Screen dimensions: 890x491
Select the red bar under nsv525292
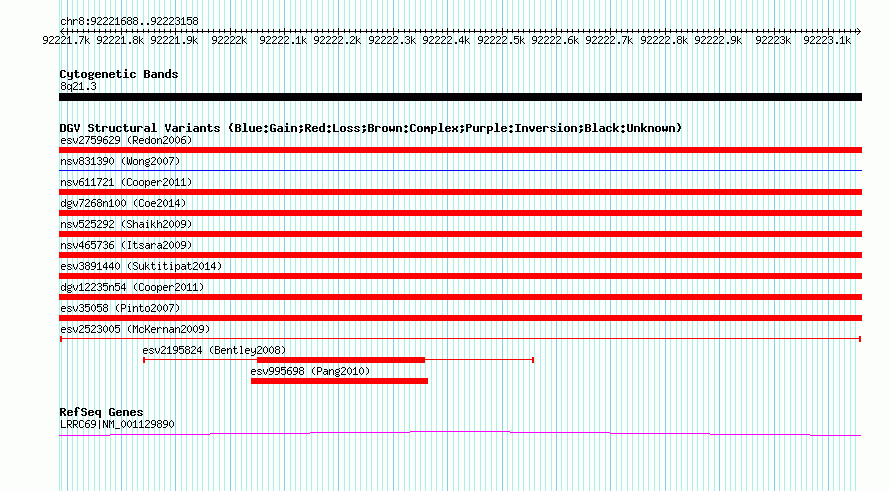[x=460, y=234]
